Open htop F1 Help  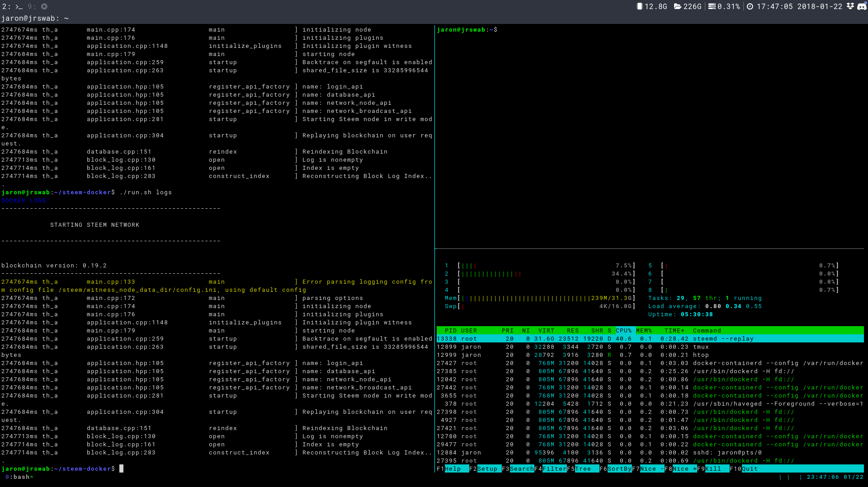[x=453, y=468]
